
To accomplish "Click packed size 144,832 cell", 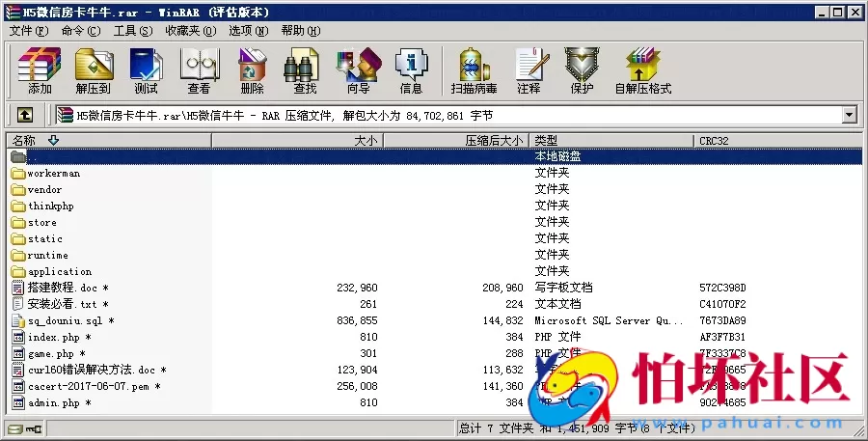I will pos(502,320).
